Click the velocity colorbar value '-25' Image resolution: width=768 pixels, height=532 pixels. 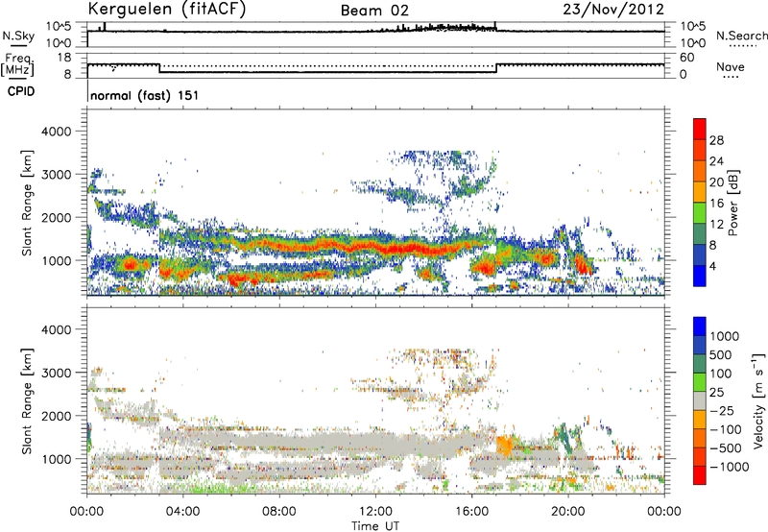coord(724,410)
